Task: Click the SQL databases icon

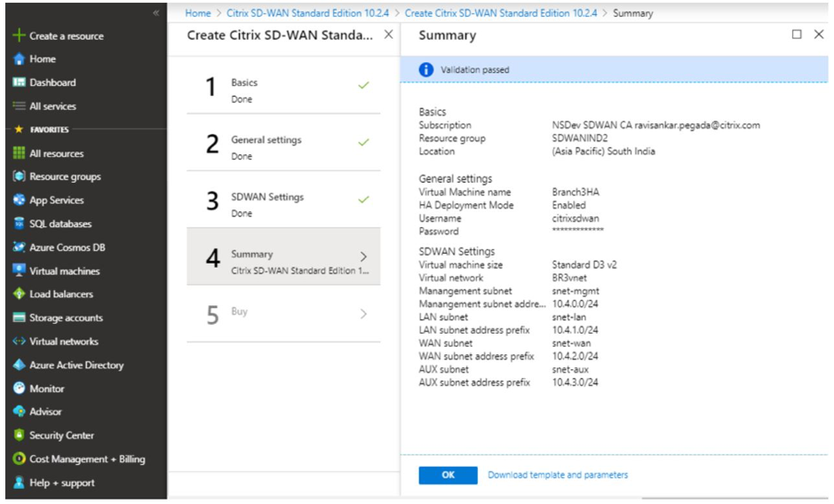Action: pos(20,224)
